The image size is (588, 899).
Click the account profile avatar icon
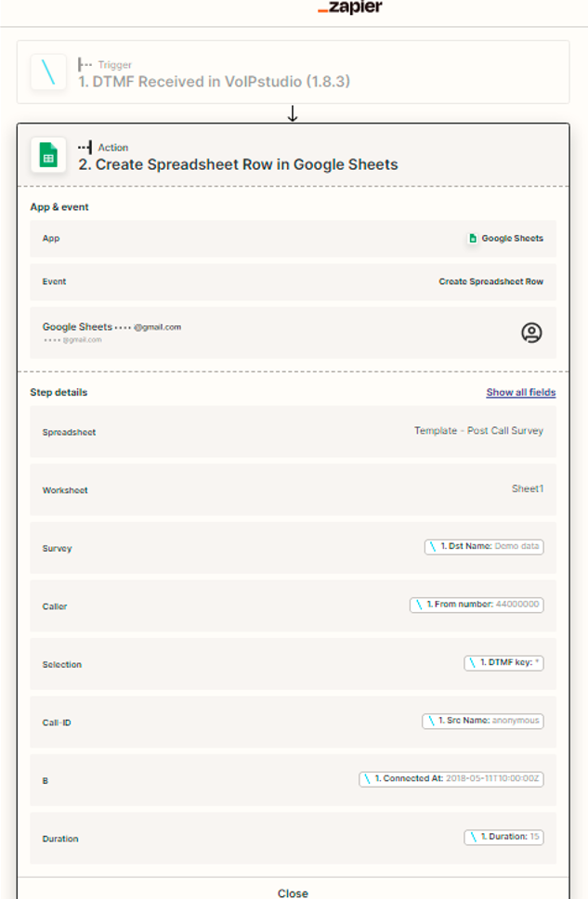pyautogui.click(x=531, y=332)
